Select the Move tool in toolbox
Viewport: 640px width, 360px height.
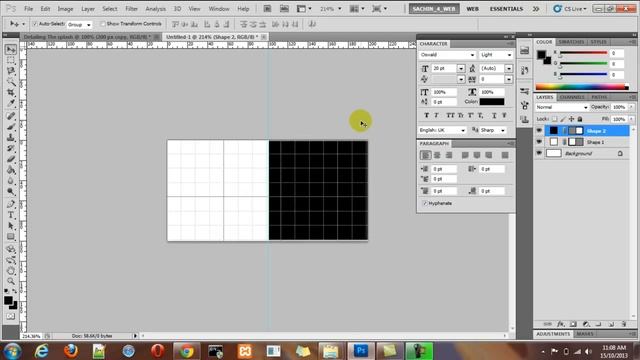(x=11, y=49)
